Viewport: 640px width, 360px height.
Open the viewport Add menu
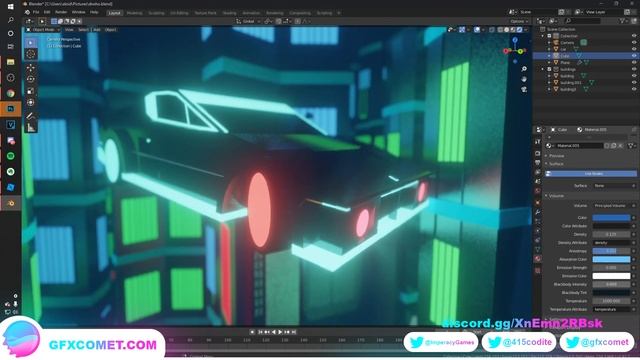[x=97, y=30]
